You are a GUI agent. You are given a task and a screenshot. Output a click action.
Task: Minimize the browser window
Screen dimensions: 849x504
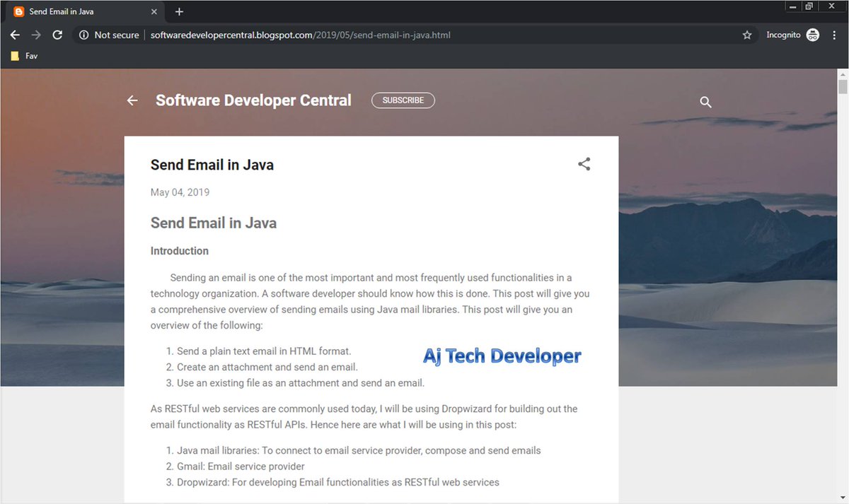792,6
